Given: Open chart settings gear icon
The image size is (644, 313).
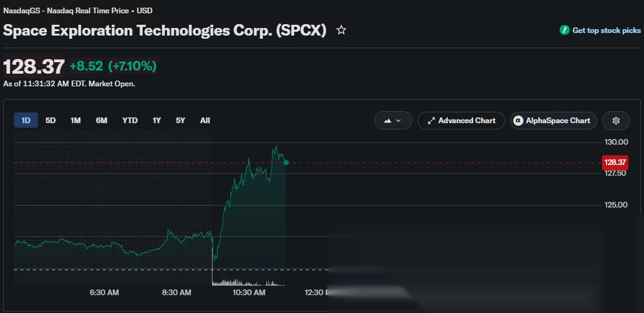Looking at the screenshot, I should tap(615, 121).
